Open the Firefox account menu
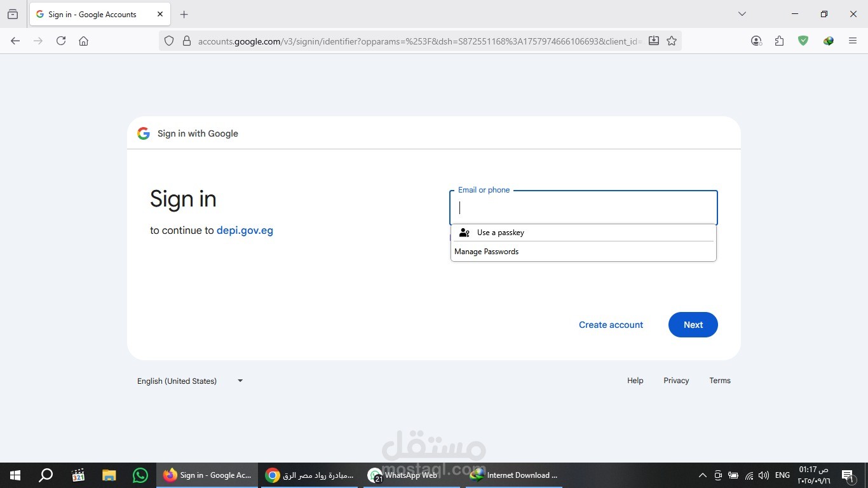 pyautogui.click(x=756, y=41)
